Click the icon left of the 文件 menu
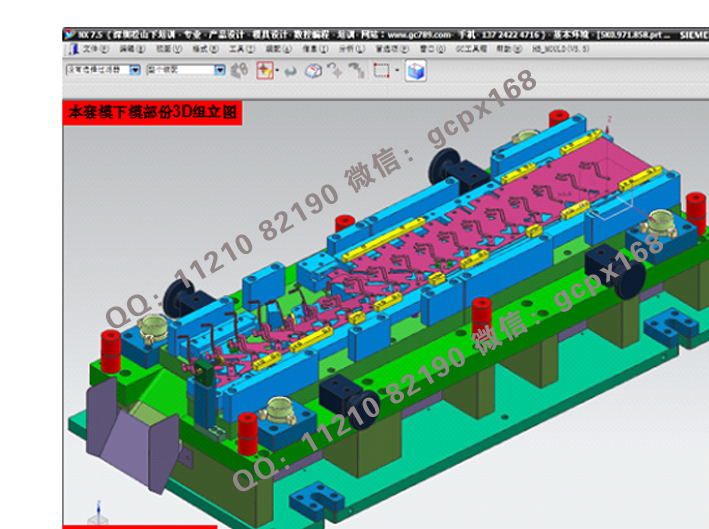 pyautogui.click(x=72, y=48)
